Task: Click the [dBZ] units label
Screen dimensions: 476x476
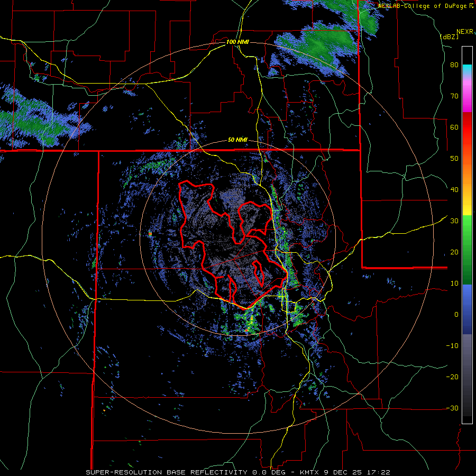Action: pos(449,36)
